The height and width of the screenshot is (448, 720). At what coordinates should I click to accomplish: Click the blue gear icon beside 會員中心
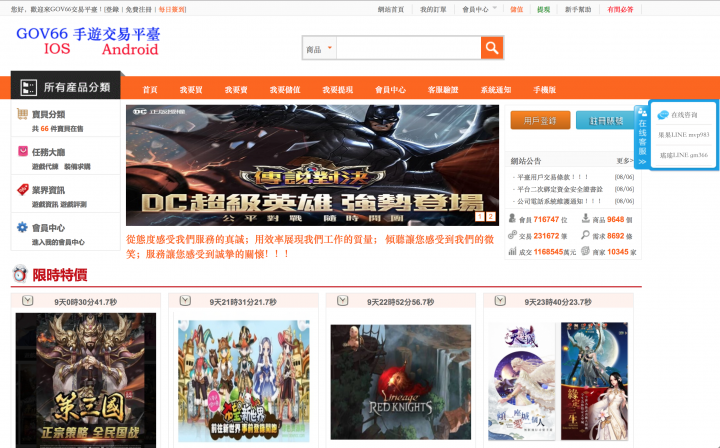22,227
